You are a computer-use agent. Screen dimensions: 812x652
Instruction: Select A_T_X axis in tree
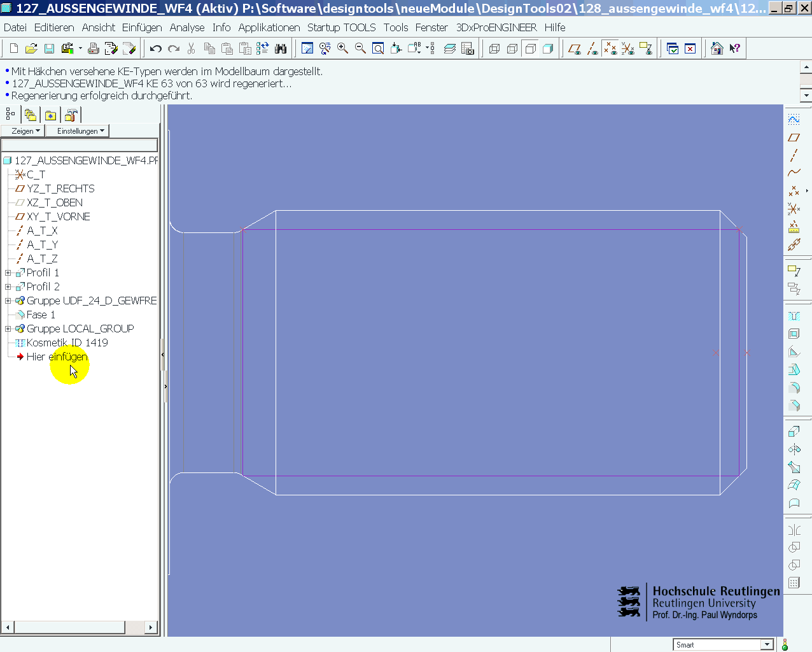(42, 230)
